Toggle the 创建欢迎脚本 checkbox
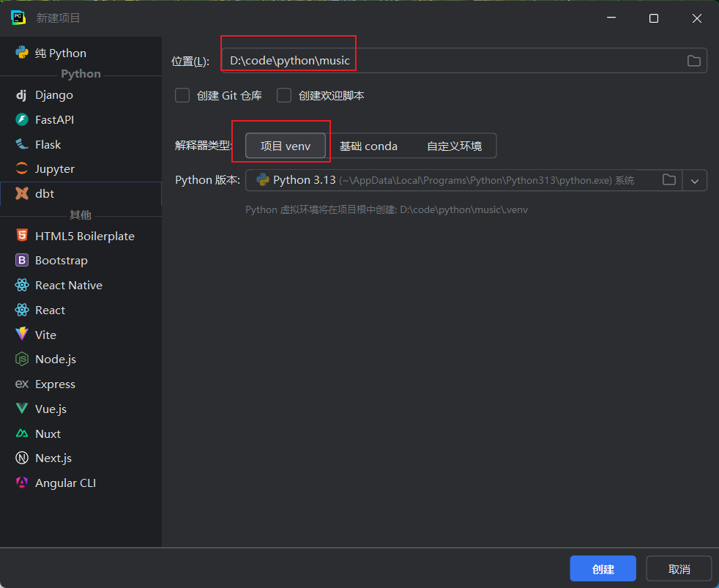Screen dimensions: 719x588 (x=284, y=95)
